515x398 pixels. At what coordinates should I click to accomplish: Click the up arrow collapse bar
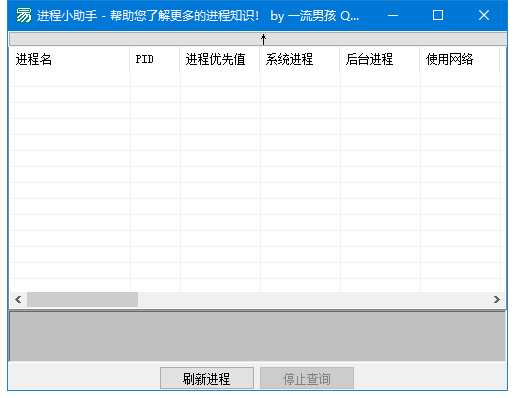[258, 39]
